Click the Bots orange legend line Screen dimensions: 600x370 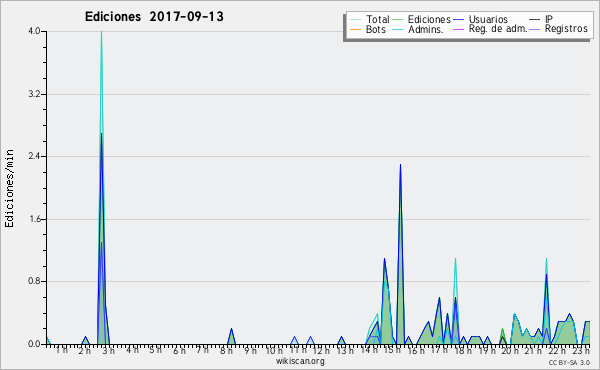click(355, 29)
